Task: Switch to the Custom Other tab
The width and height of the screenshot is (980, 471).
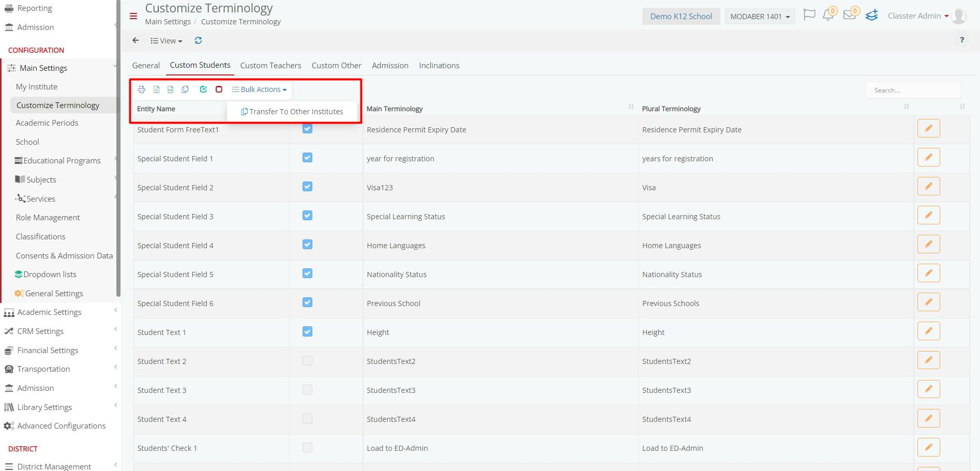Action: click(337, 66)
